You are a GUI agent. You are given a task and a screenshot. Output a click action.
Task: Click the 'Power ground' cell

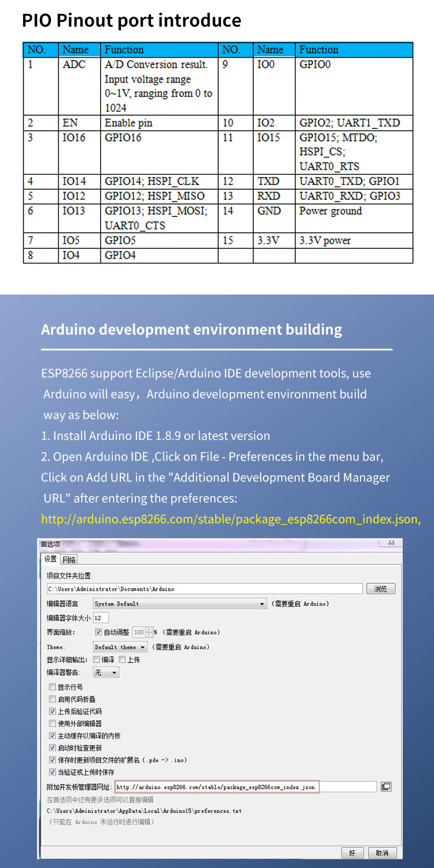[x=354, y=218]
